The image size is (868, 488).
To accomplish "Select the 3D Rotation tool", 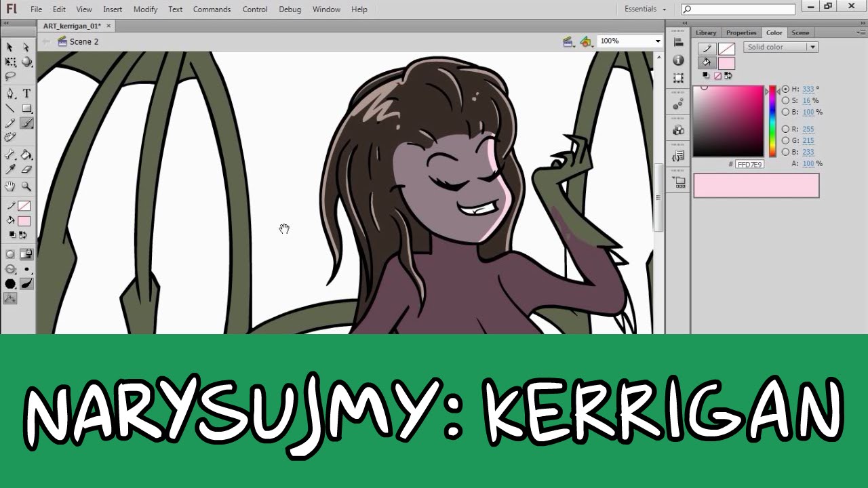I will (26, 62).
